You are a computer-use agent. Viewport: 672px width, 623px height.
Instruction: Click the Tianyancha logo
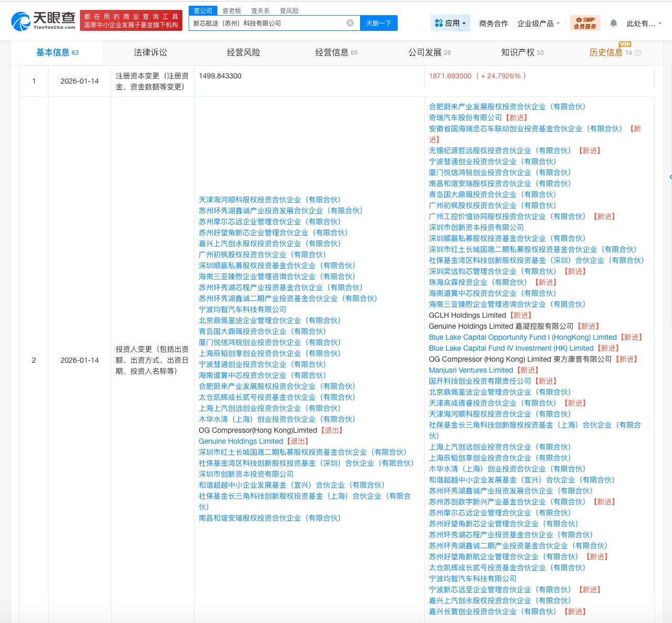coord(43,21)
